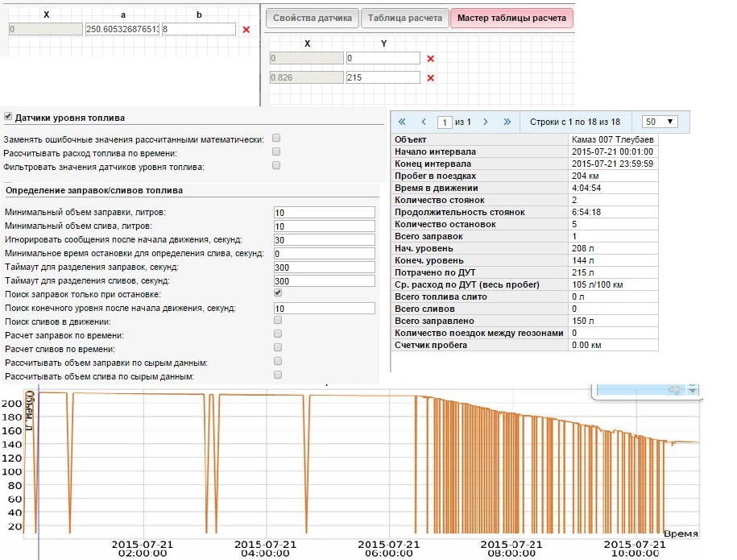This screenshot has width=737, height=560.
Task: Enable 'Поиск сливов в движении' option
Action: coord(276,321)
